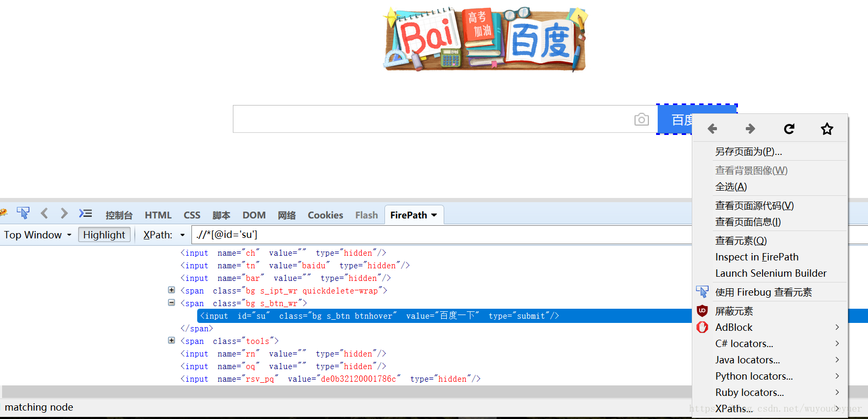868x419 pixels.
Task: Choose 屏蔽元素 menu item
Action: click(770, 311)
